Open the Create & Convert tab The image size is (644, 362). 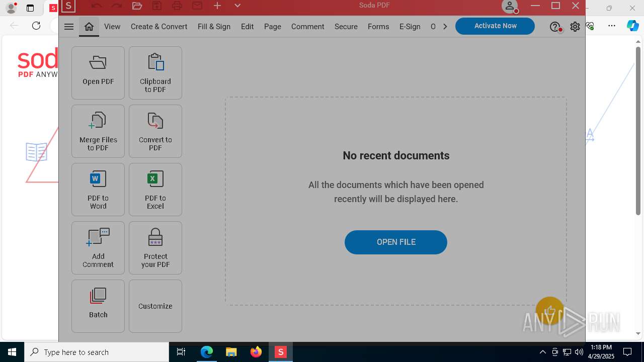pos(159,27)
